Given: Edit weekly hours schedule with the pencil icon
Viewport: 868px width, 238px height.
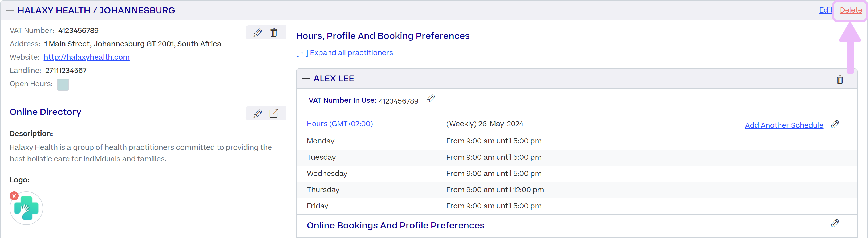Looking at the screenshot, I should tap(835, 124).
